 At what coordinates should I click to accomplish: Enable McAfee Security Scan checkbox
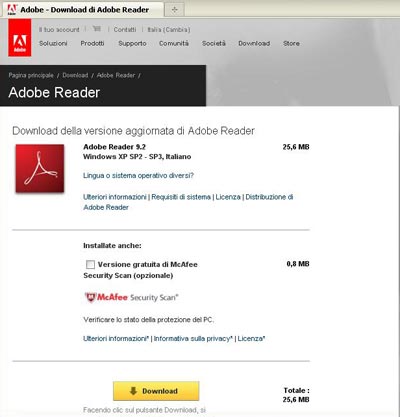point(90,264)
